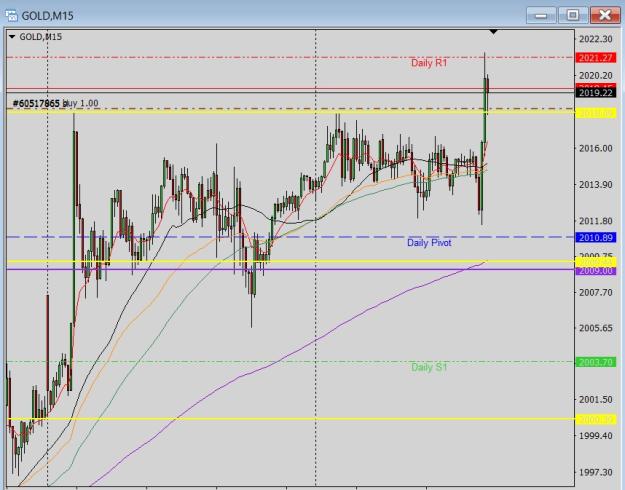625x490 pixels.
Task: Click the 2022.30 price scale value
Action: [x=596, y=39]
